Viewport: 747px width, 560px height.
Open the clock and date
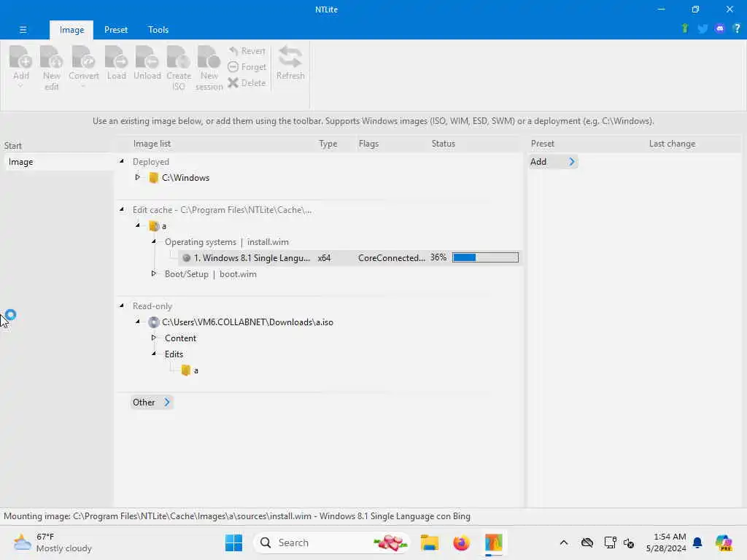tap(665, 542)
